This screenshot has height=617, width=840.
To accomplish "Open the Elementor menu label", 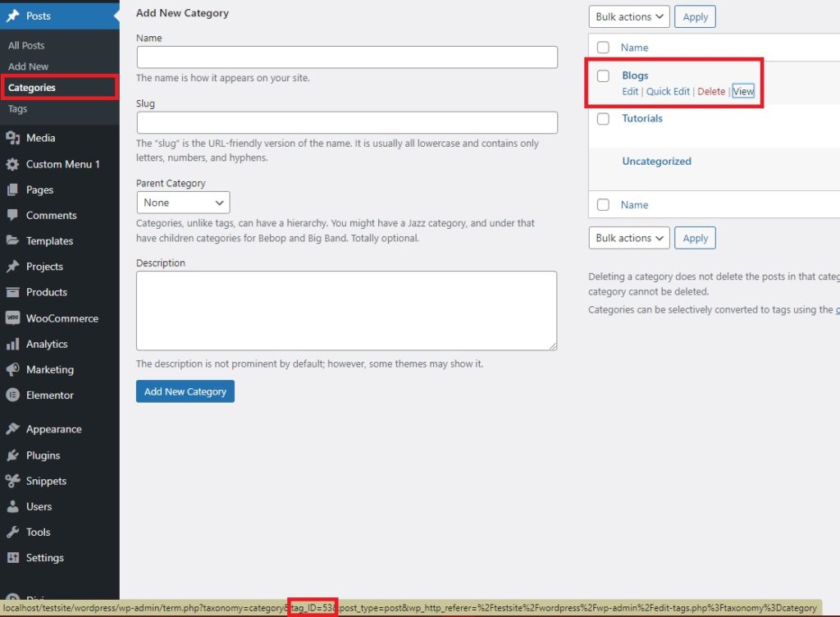I will tap(50, 395).
